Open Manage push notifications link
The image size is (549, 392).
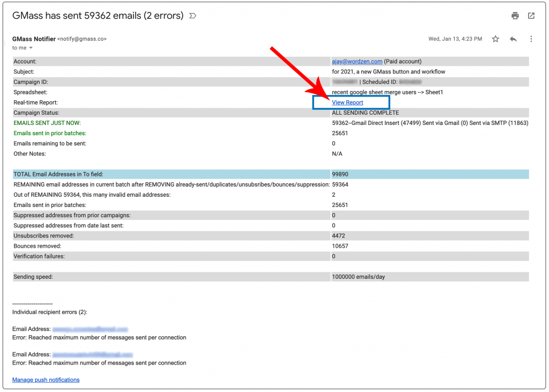click(x=46, y=380)
